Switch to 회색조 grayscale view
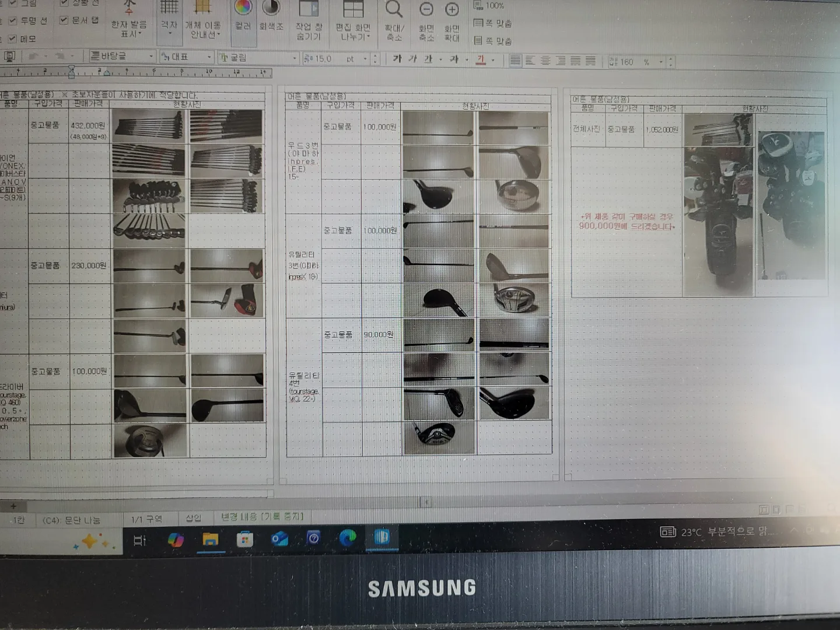840x630 pixels. 271,9
